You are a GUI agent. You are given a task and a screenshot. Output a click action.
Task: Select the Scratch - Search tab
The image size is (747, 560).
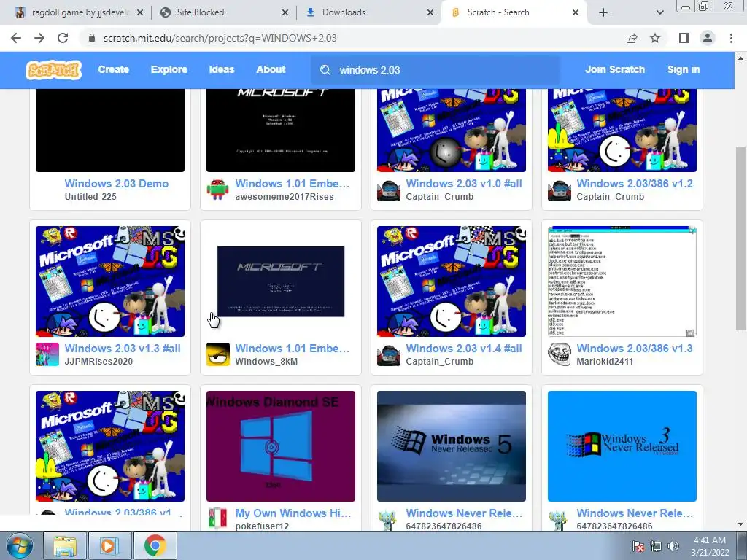pos(514,13)
